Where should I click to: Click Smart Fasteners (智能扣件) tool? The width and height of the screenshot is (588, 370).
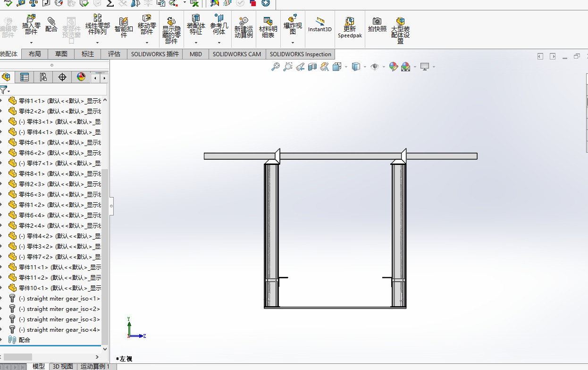pos(124,27)
